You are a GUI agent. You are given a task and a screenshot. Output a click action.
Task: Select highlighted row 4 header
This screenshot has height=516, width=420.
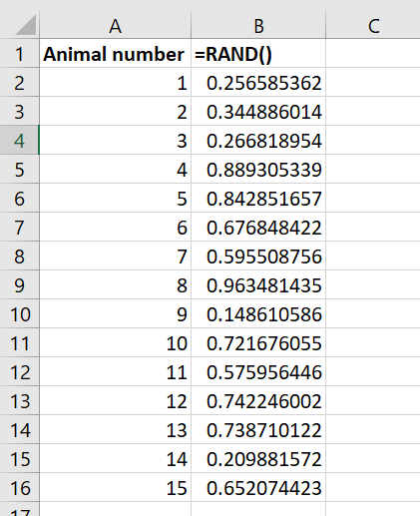tap(19, 140)
